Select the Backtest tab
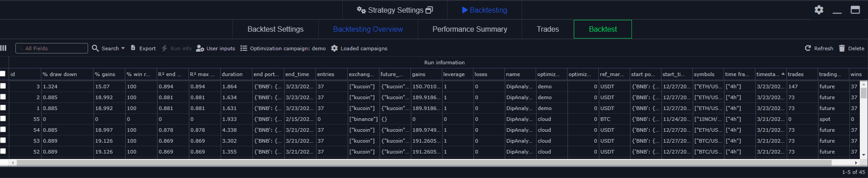868x178 pixels. point(603,29)
